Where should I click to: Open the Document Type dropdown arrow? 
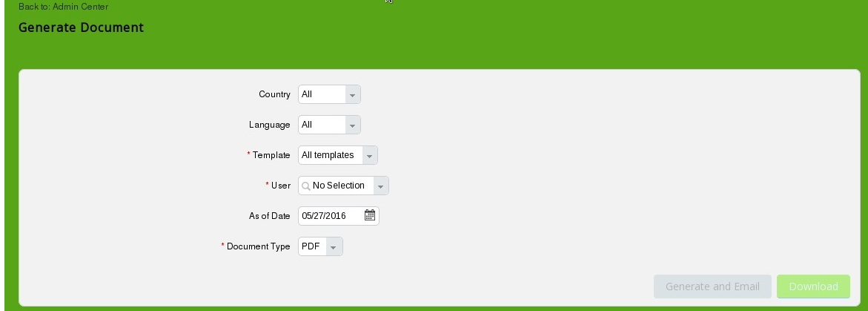[x=334, y=246]
